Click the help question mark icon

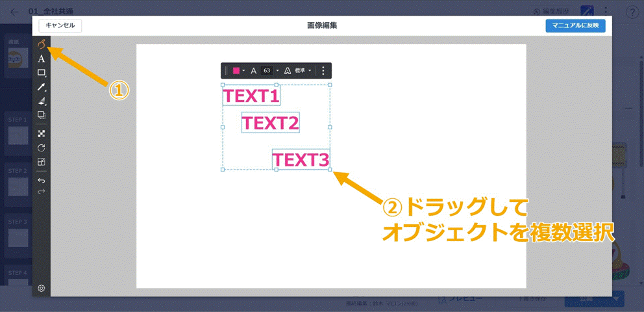point(632,12)
